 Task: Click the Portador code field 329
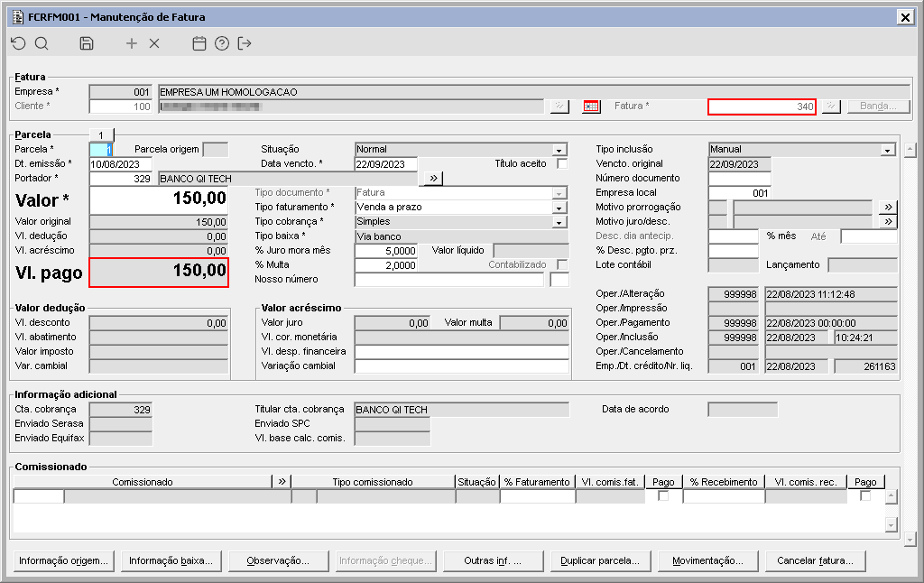[x=121, y=179]
